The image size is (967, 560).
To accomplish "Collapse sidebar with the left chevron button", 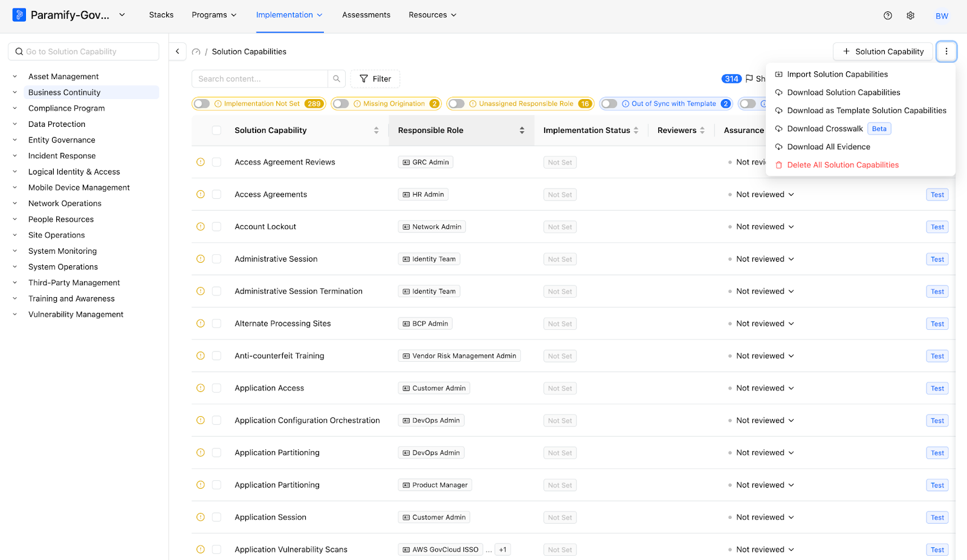I will [177, 51].
